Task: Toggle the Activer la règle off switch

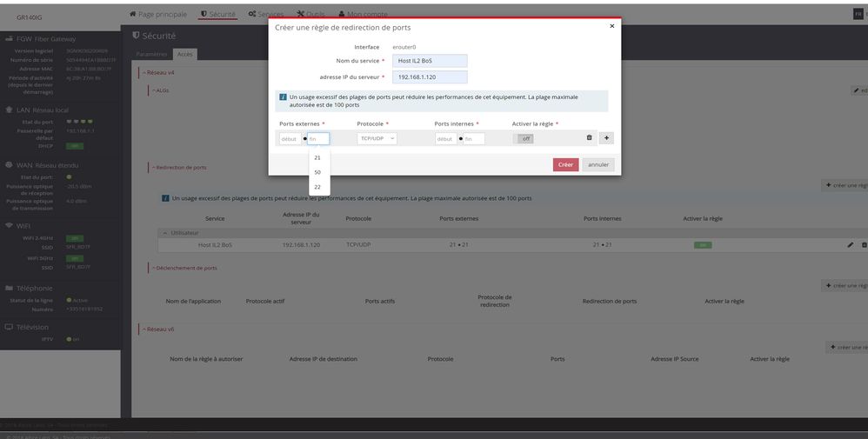Action: pyautogui.click(x=524, y=138)
